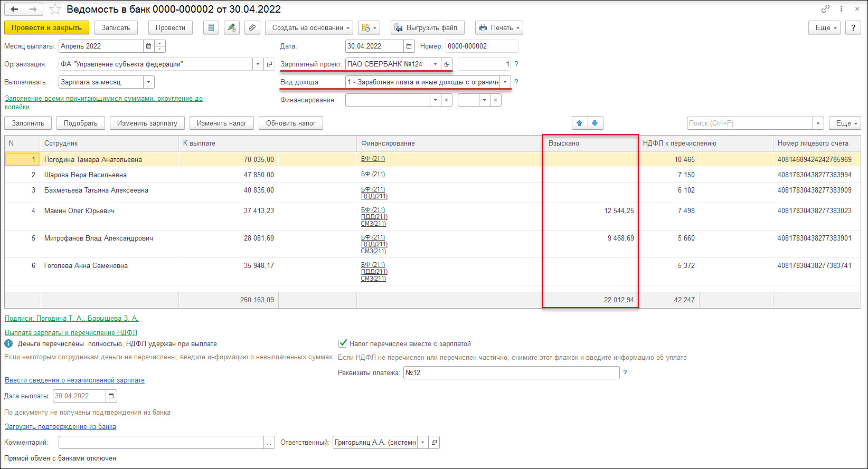This screenshot has height=469, width=868.
Task: Open the Организация record via open icon
Action: pyautogui.click(x=270, y=64)
